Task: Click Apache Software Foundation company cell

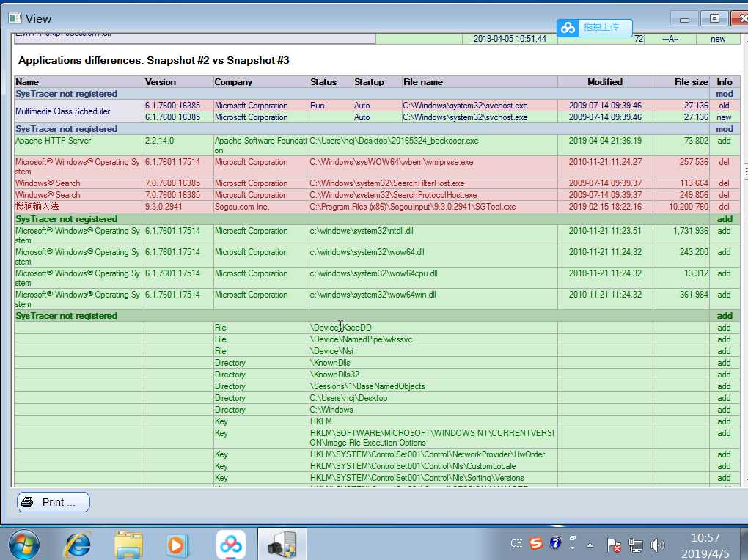Action: pyautogui.click(x=260, y=145)
